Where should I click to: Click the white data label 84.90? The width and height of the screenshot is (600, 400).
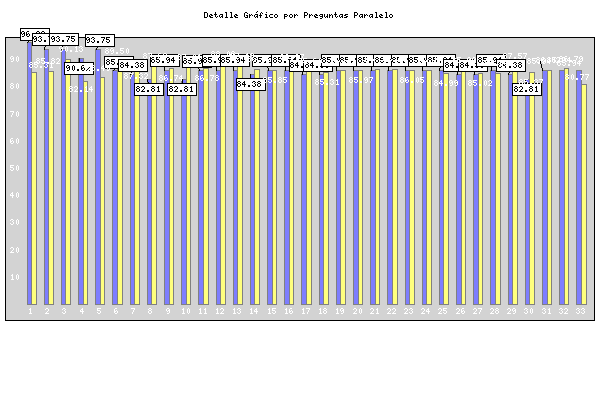pyautogui.click(x=446, y=83)
